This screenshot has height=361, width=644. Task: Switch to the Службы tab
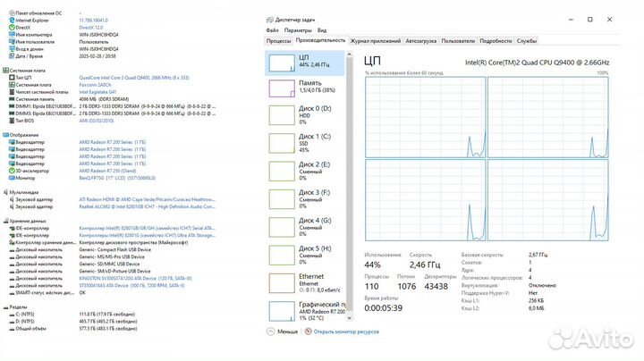coord(527,41)
